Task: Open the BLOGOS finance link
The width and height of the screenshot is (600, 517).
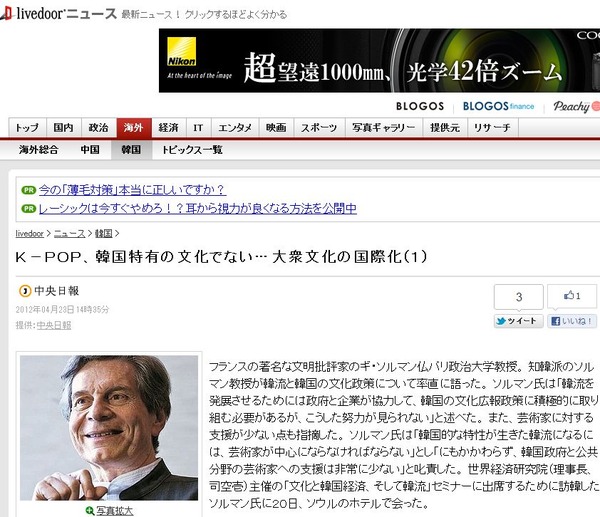Action: (498, 106)
